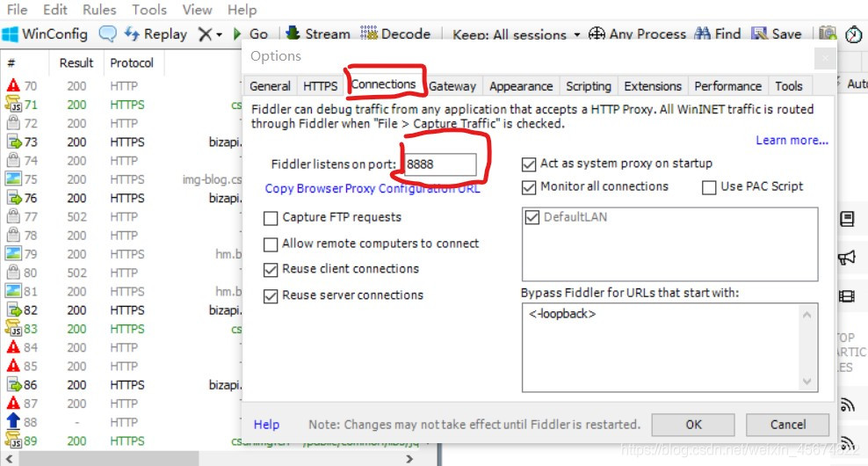Click the WinConfig toolbar button
Viewport: 868px width, 466px height.
[x=45, y=33]
